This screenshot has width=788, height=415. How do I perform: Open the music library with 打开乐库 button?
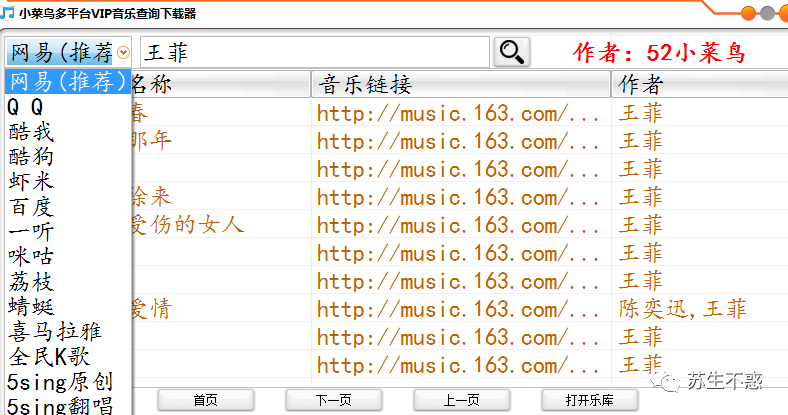point(589,400)
